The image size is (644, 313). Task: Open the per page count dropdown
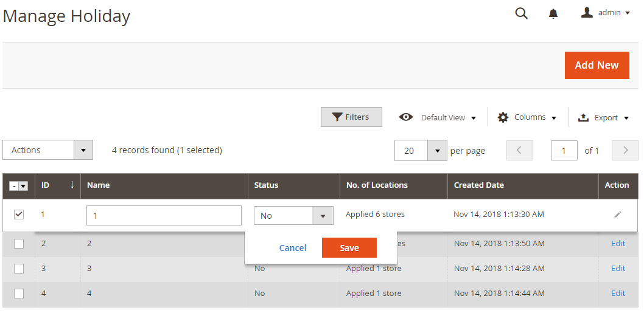(x=437, y=151)
